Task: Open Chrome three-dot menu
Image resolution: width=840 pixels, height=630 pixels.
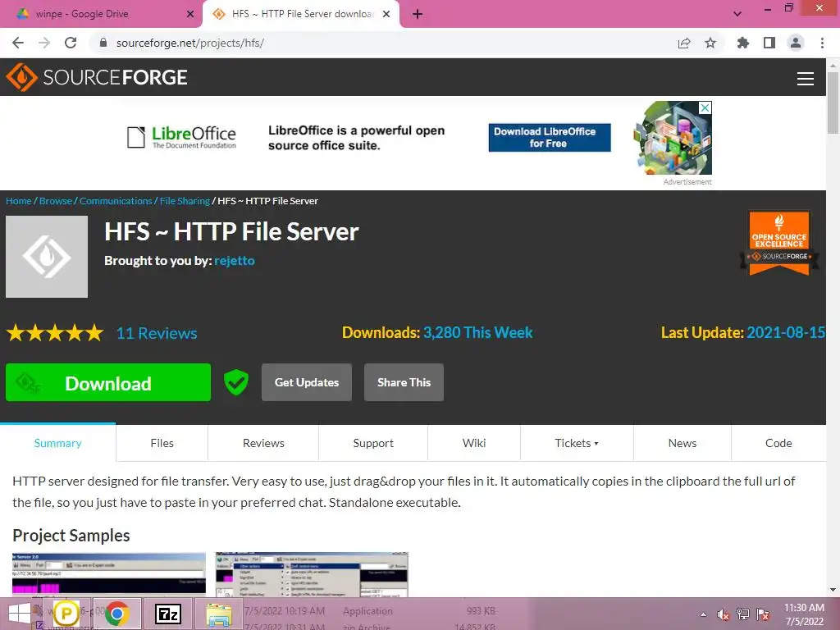Action: click(x=822, y=43)
